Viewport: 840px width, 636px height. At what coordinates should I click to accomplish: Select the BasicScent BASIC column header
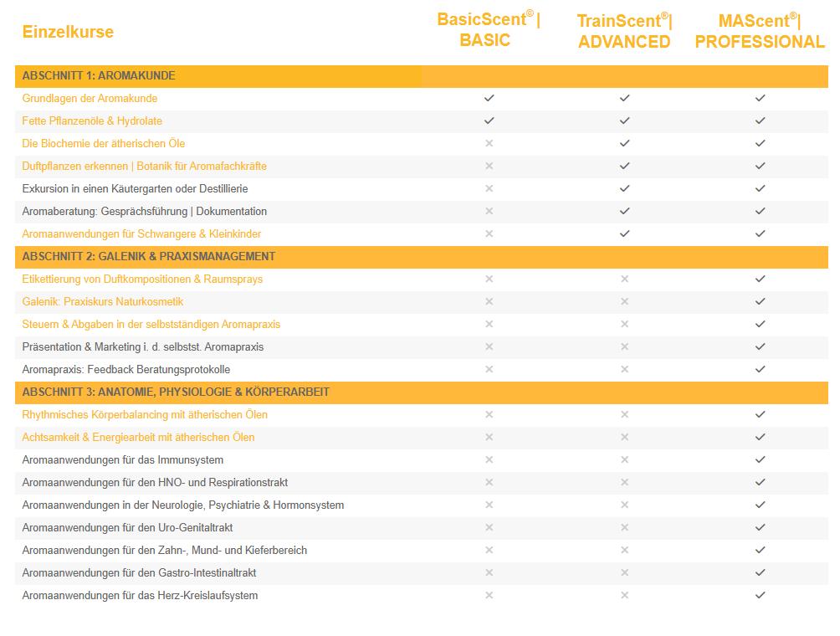[488, 30]
